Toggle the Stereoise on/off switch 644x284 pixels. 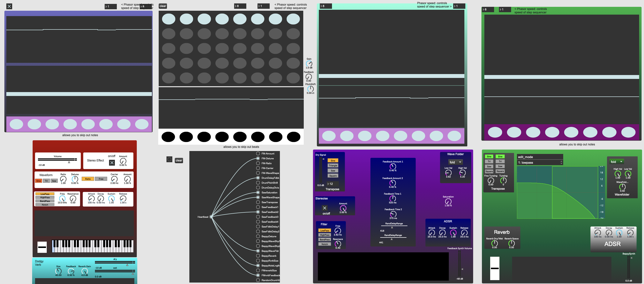coord(324,208)
